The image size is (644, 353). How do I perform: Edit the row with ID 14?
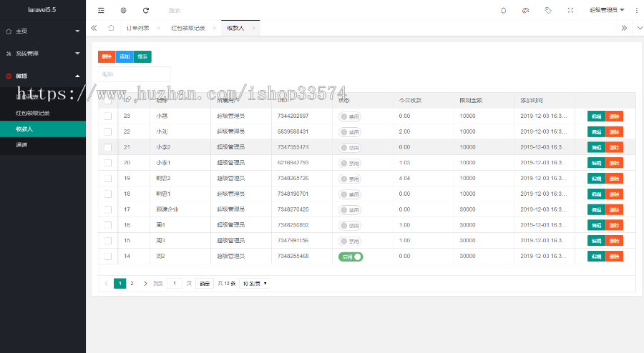[x=596, y=257]
